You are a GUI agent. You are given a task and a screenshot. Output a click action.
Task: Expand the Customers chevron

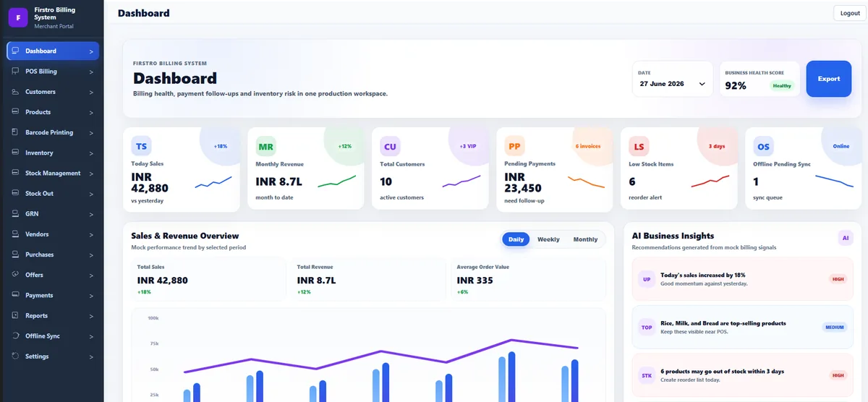pyautogui.click(x=91, y=92)
